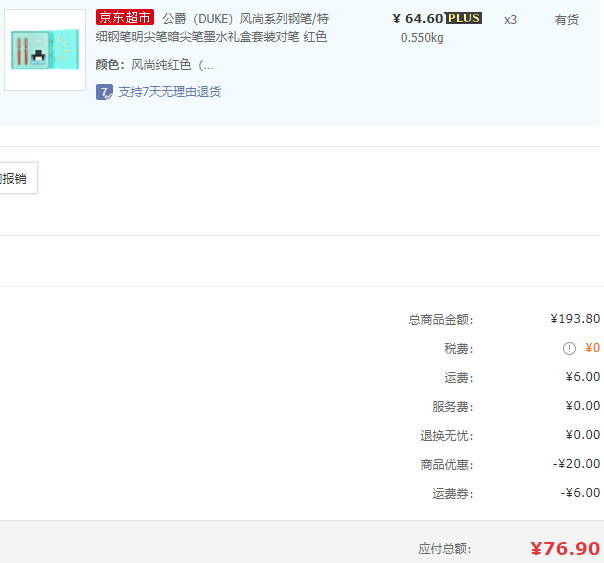Click the 税费 label
The width and height of the screenshot is (604, 563).
(x=458, y=349)
